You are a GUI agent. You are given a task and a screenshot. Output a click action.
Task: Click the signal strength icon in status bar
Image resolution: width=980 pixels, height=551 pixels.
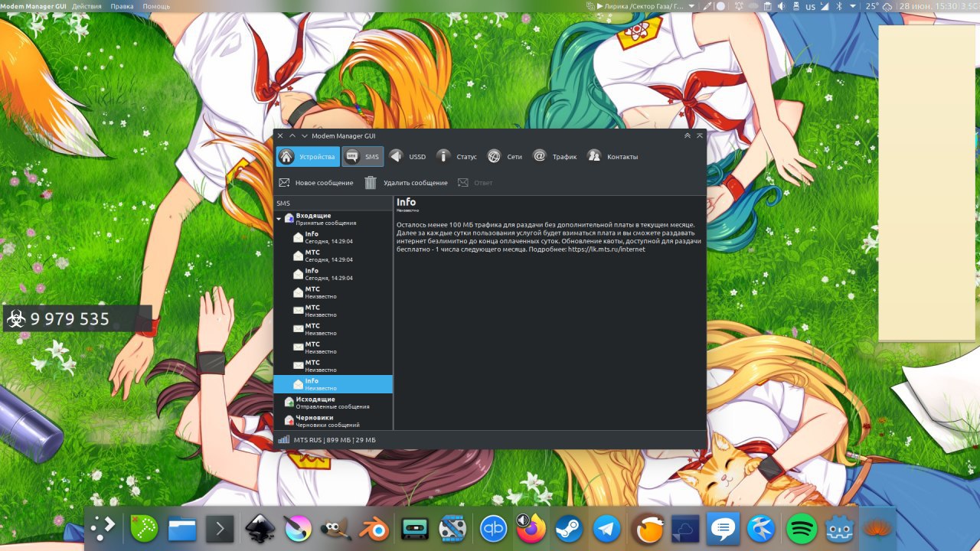(x=283, y=440)
